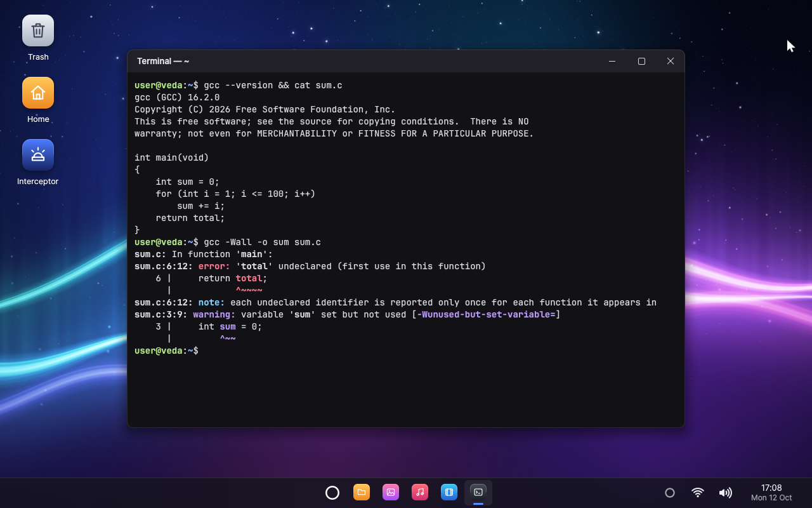
Task: Click the purple "sum" in the warning snippet
Action: tap(228, 326)
